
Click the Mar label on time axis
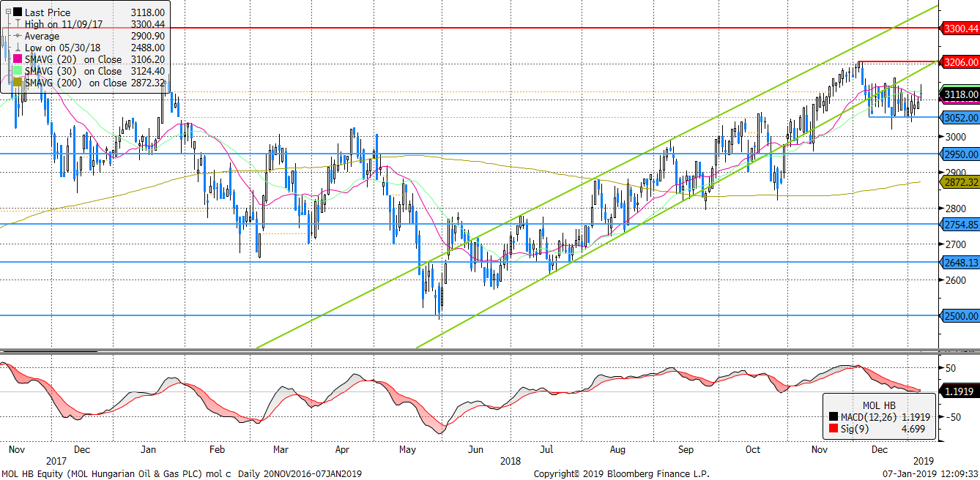(x=281, y=450)
